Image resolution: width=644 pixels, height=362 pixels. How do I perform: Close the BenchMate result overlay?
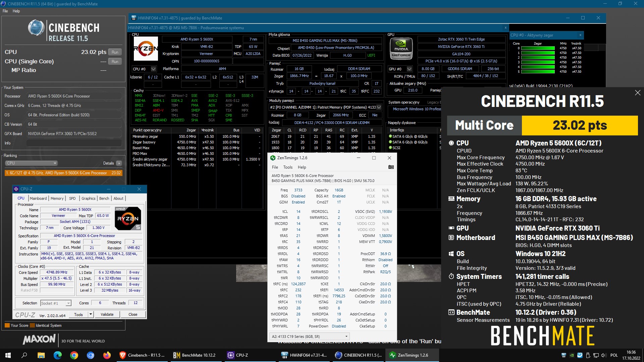[x=638, y=93]
